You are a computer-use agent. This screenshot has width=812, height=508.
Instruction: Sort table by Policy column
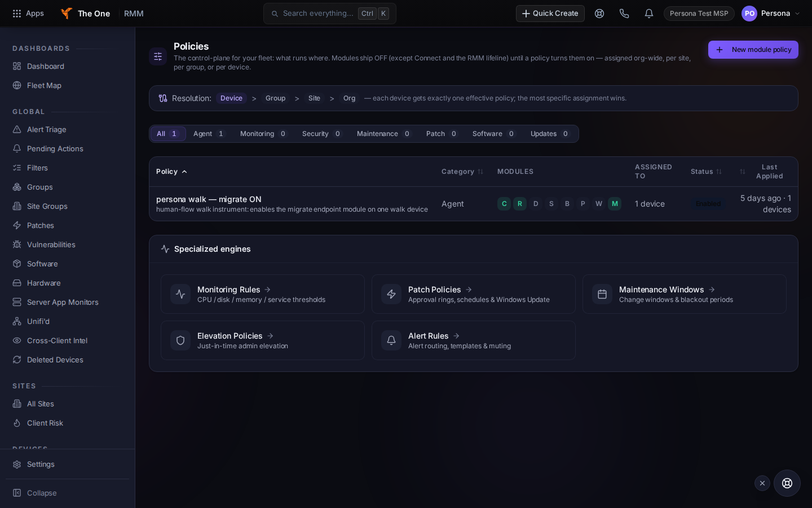tap(171, 172)
